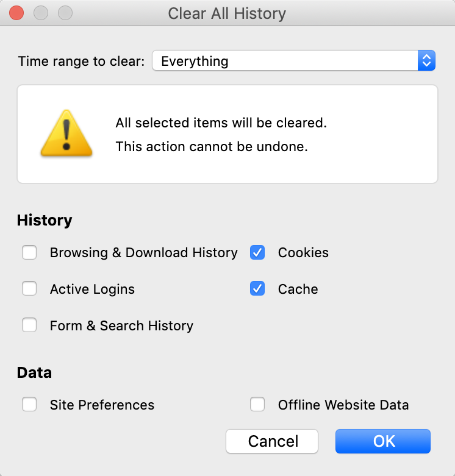Select the Everything time range combo box
Viewport: 455px width, 476px height.
coord(294,60)
